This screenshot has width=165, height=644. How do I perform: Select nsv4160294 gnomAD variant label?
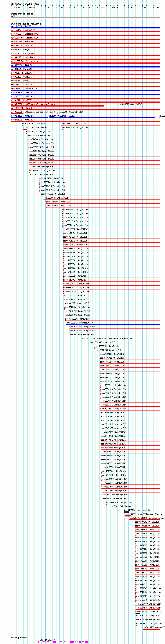pyautogui.click(x=145, y=514)
